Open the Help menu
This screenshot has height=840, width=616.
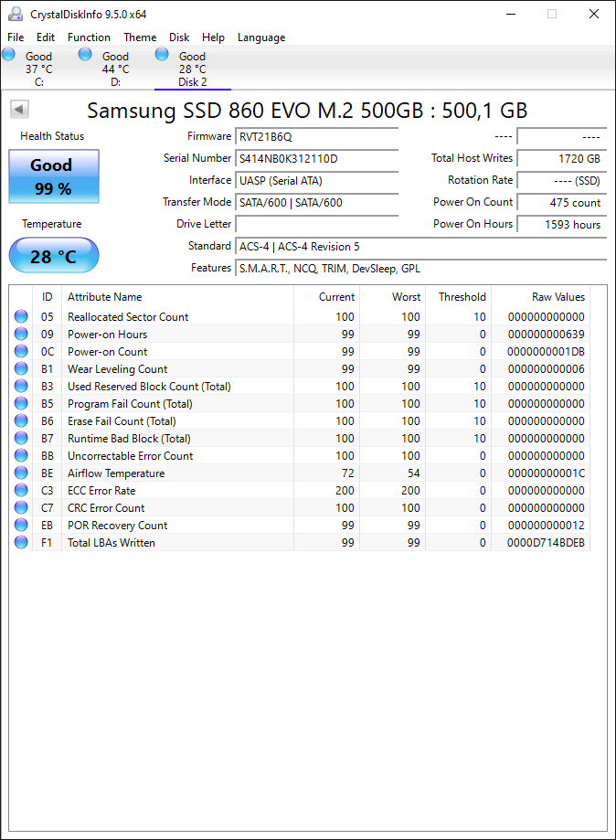(213, 37)
